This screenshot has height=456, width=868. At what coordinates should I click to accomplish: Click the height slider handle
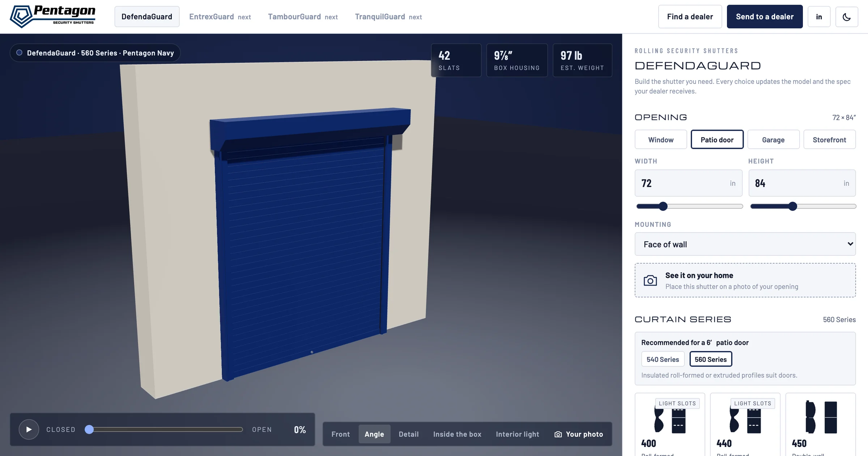(793, 206)
